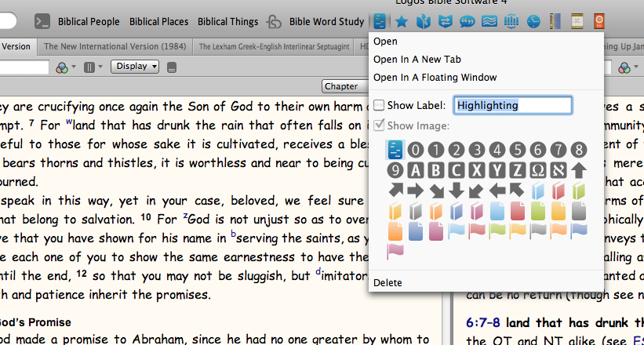This screenshot has width=644, height=345.
Task: Open the column layout dropdown next to Display
Action: point(93,67)
